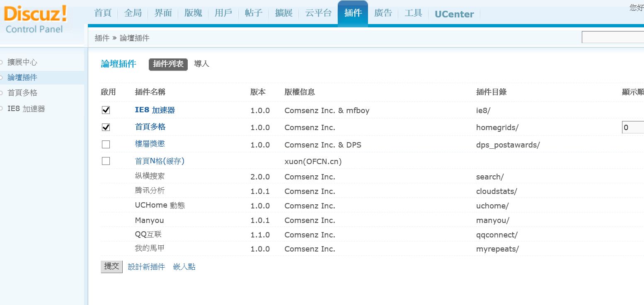Image resolution: width=644 pixels, height=305 pixels.
Task: Click the manyou/ directory cell
Action: tap(493, 220)
